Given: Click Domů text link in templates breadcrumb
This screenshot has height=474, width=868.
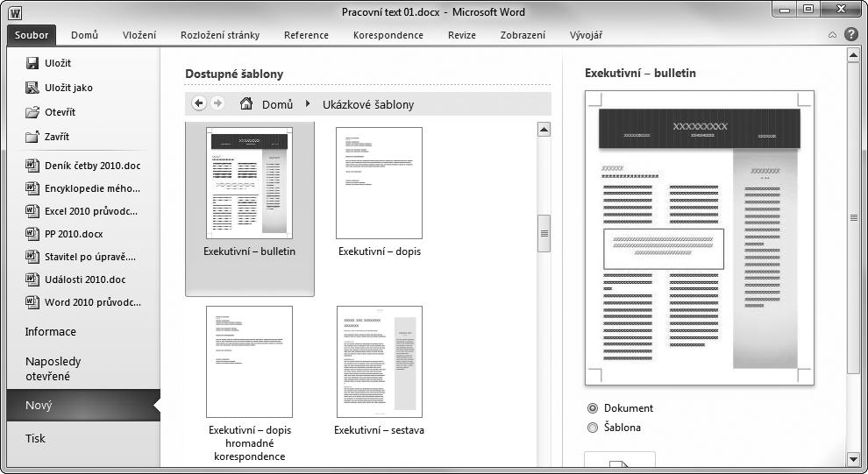Looking at the screenshot, I should (x=277, y=104).
